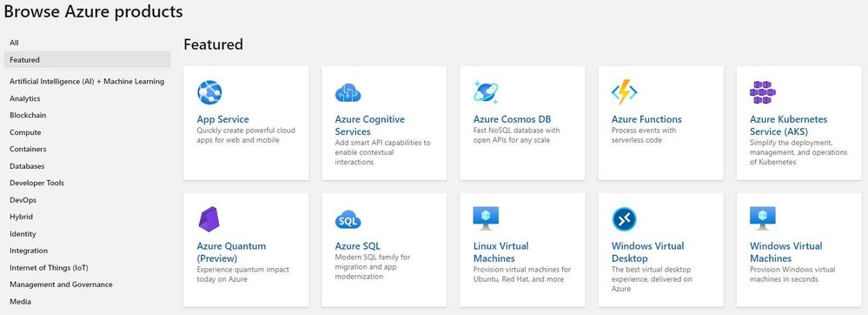868x315 pixels.
Task: Open Windows Virtual Machines title link
Action: tap(786, 251)
